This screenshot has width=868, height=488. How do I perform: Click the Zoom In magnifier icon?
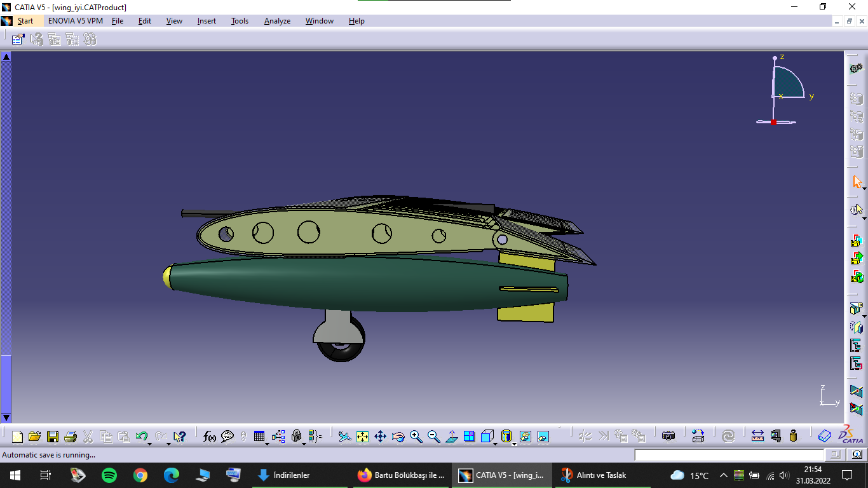[x=416, y=437]
